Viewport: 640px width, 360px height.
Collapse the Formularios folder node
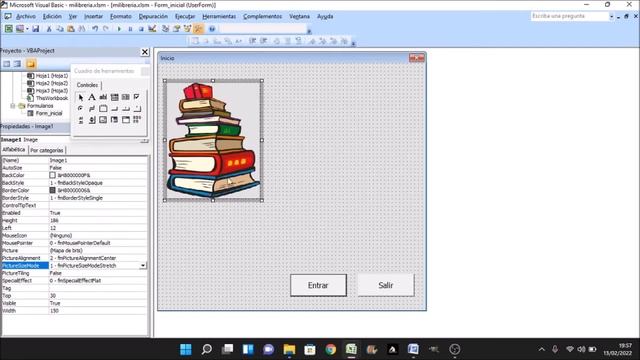pos(13,106)
